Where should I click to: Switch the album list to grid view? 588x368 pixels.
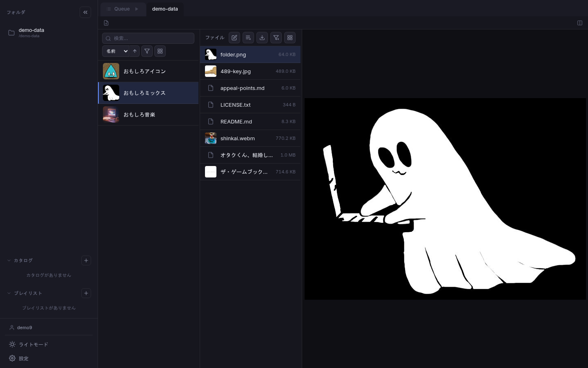pos(160,51)
